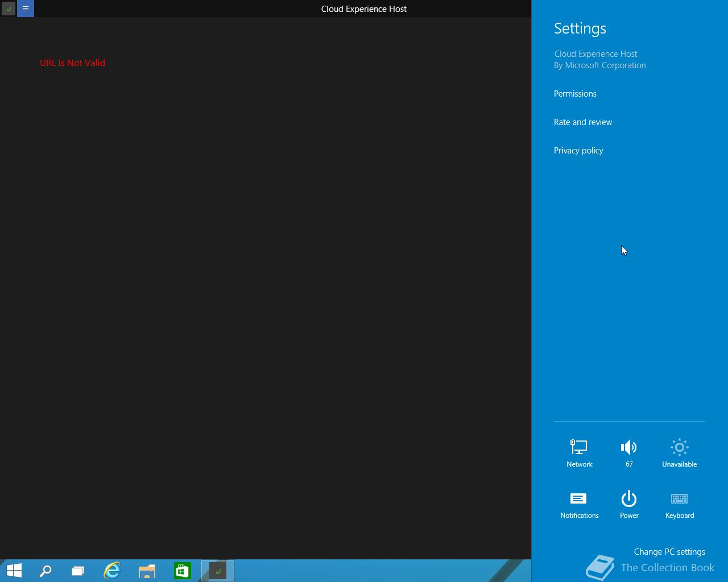Click Change PC settings

point(669,552)
